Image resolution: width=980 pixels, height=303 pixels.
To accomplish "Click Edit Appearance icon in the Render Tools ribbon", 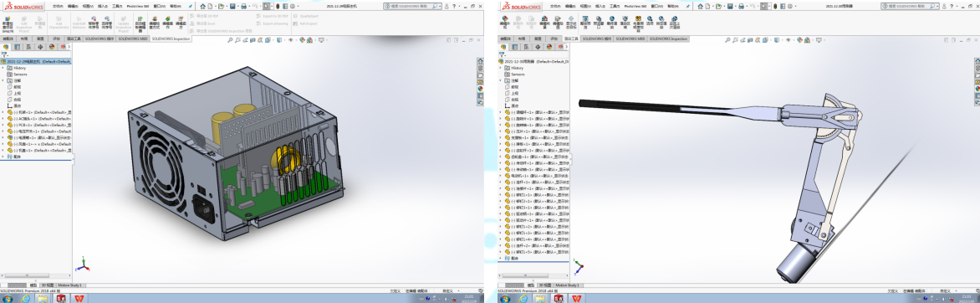I will [505, 23].
